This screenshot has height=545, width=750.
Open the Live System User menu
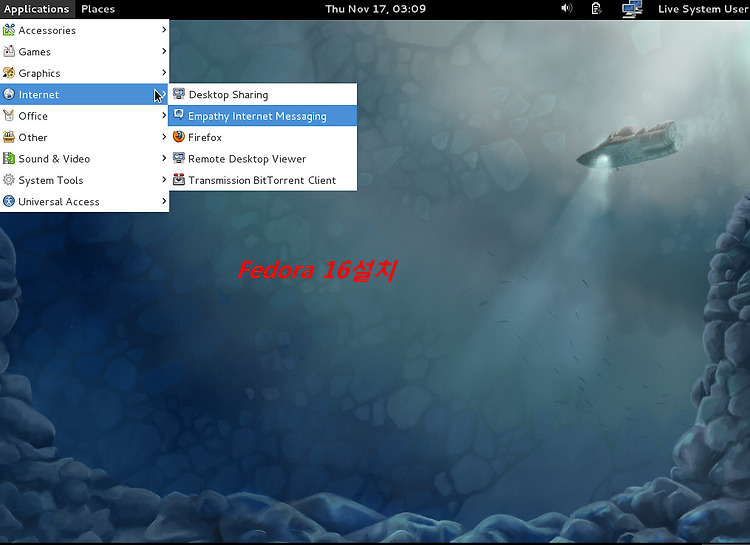703,9
